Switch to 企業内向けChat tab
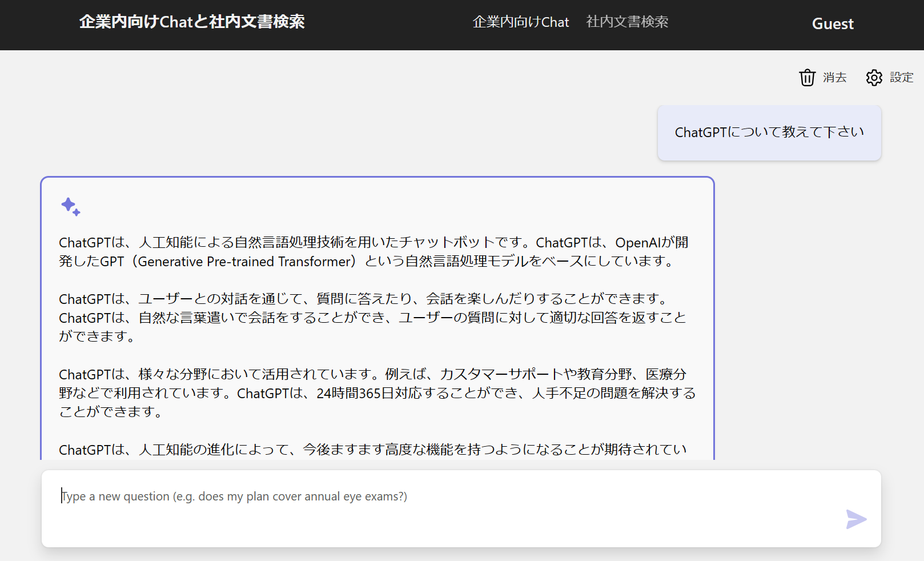 pyautogui.click(x=521, y=22)
